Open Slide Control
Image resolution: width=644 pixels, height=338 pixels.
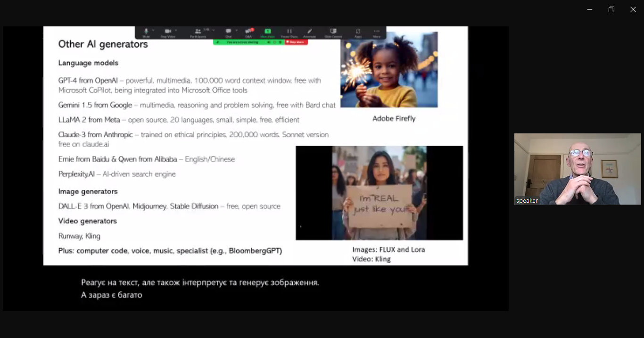pyautogui.click(x=333, y=32)
